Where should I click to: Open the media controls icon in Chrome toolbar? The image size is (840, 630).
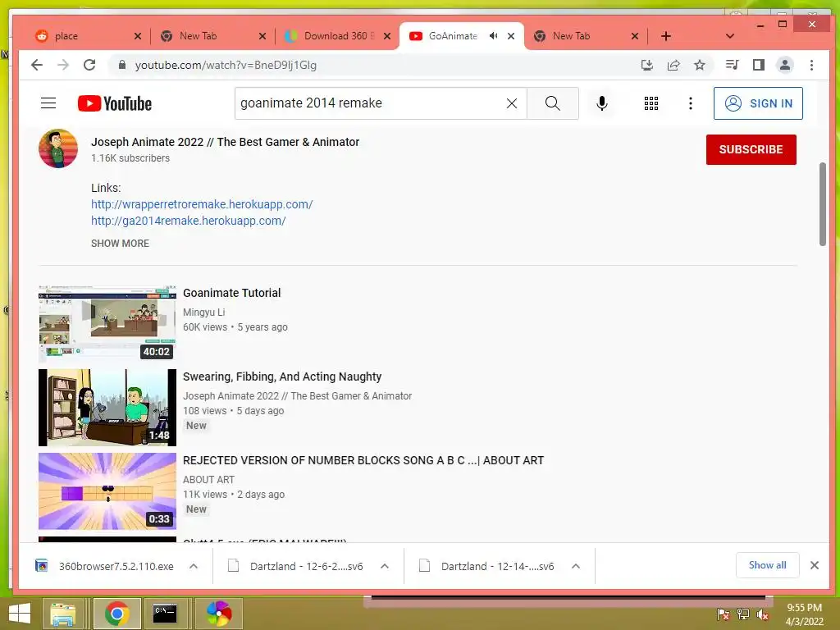[732, 65]
